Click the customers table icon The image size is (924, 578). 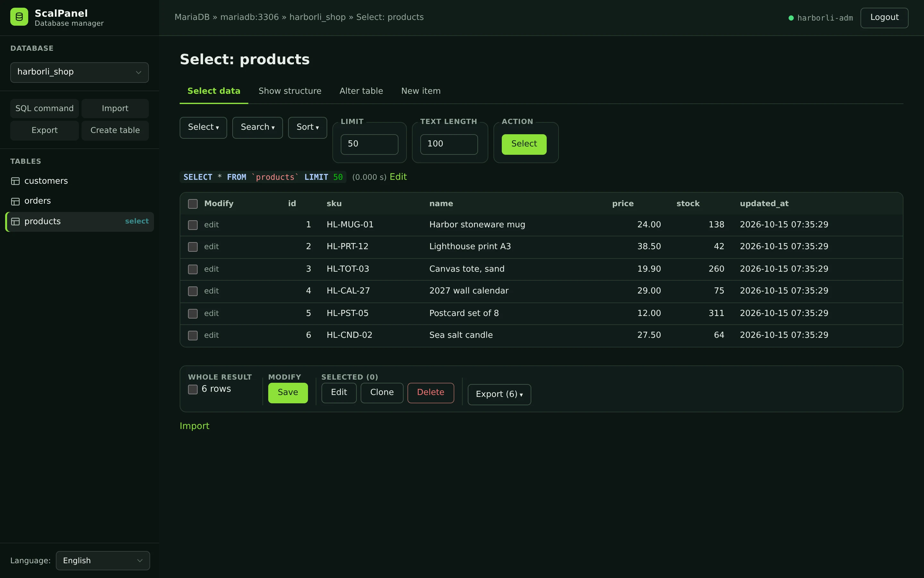click(x=15, y=181)
